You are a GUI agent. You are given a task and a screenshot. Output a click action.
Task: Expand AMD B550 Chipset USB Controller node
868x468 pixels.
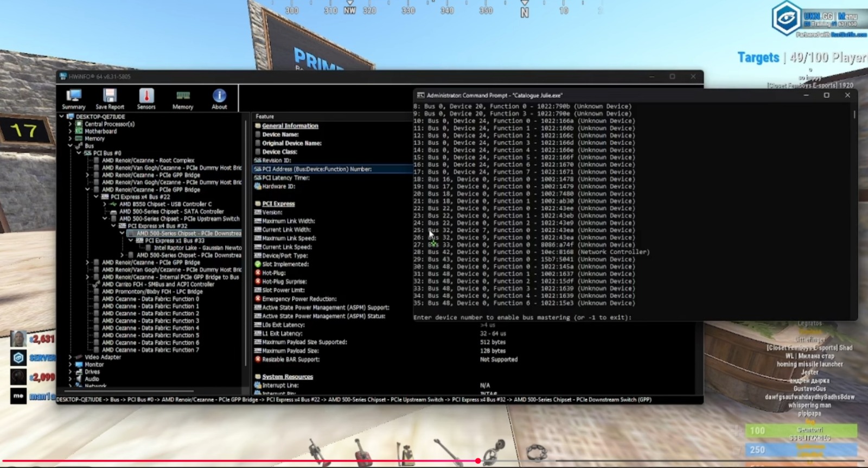[x=105, y=205]
